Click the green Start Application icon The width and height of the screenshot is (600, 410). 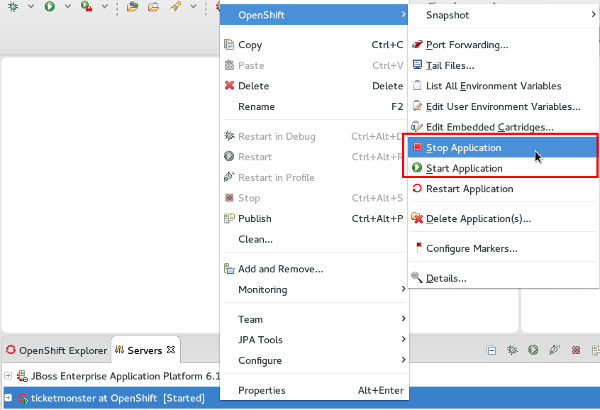pyautogui.click(x=417, y=168)
